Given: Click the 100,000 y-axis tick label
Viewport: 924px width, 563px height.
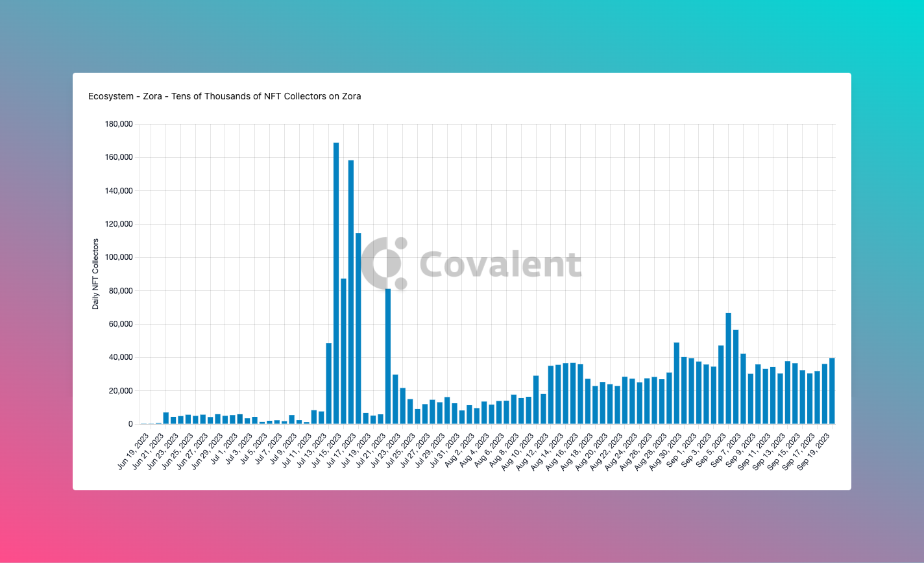Looking at the screenshot, I should pos(119,257).
